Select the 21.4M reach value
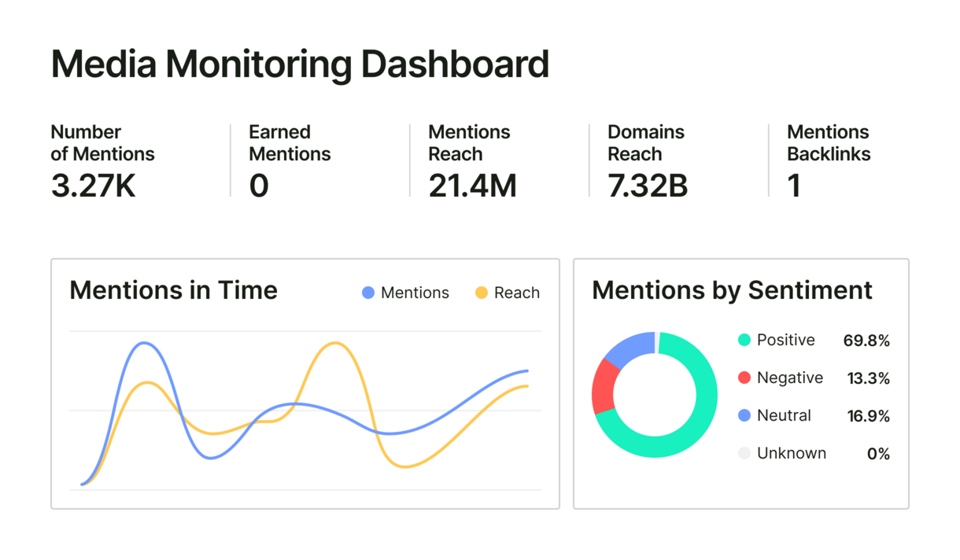Screen dimensions: 960x560 472,186
